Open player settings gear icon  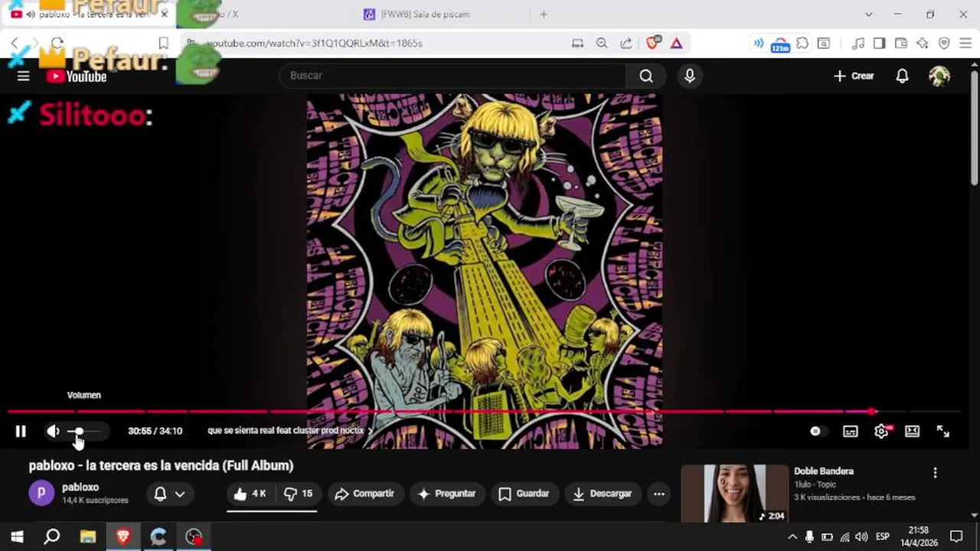click(881, 432)
